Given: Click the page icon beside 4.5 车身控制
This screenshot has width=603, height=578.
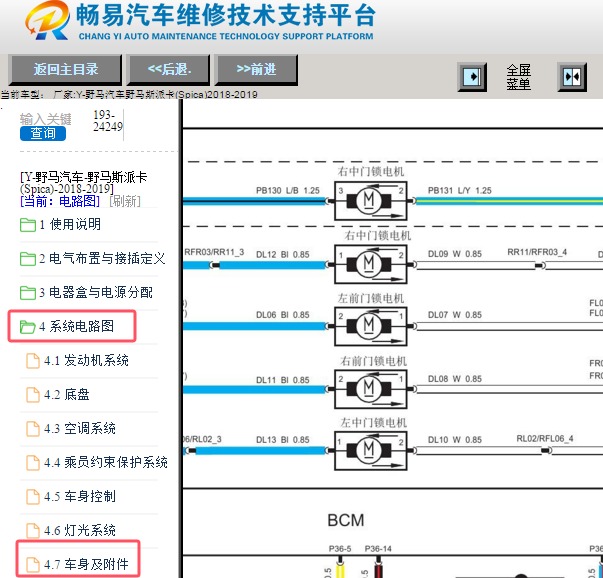Looking at the screenshot, I should (33, 496).
